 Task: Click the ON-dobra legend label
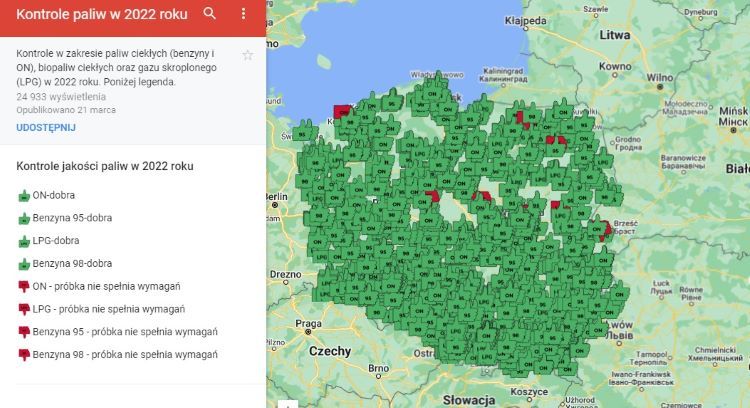[54, 195]
